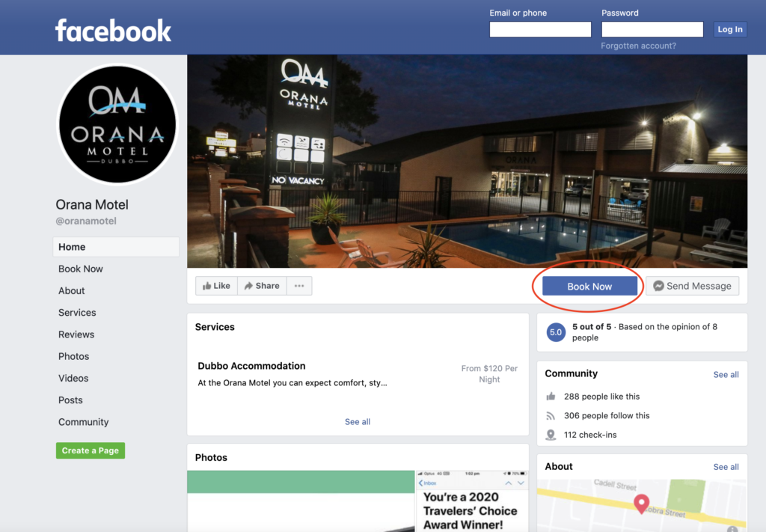Image resolution: width=766 pixels, height=532 pixels.
Task: Click See all under Services
Action: pos(358,421)
